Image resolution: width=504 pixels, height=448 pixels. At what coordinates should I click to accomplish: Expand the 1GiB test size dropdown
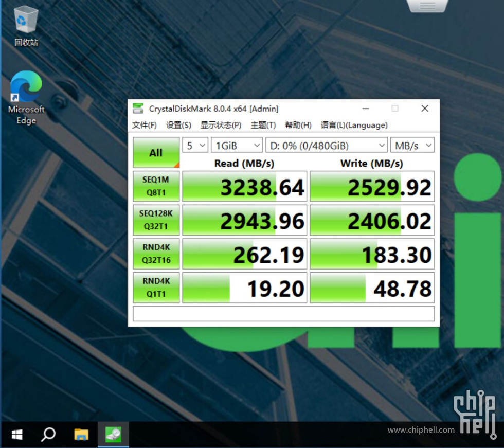coord(237,146)
